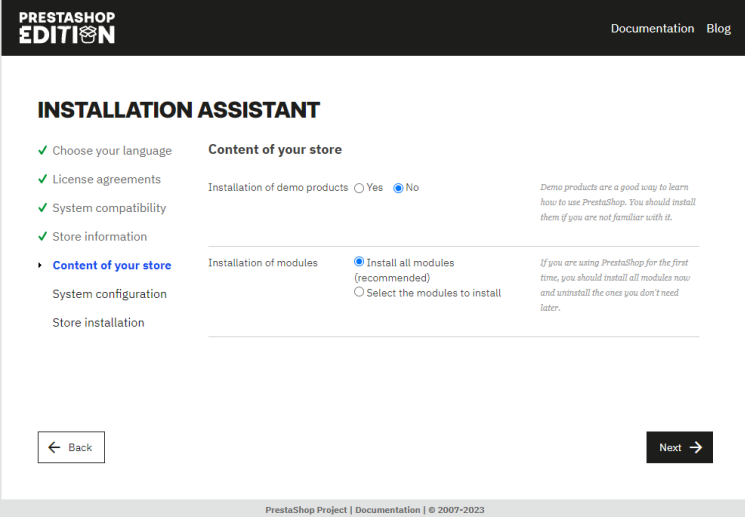Screen dimensions: 745x517
Task: Open the Documentation link in header
Action: pyautogui.click(x=652, y=28)
